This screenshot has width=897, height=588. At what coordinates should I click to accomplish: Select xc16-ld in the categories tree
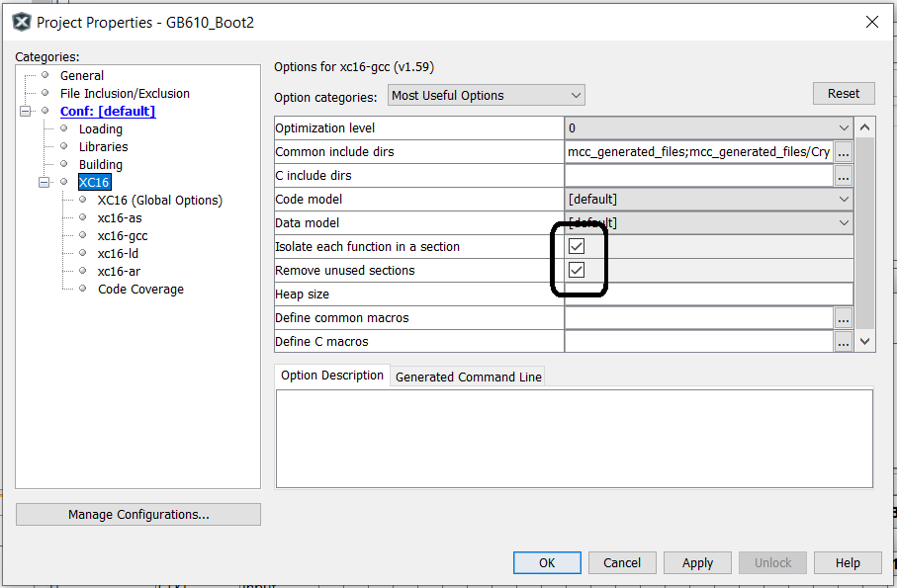coord(118,254)
